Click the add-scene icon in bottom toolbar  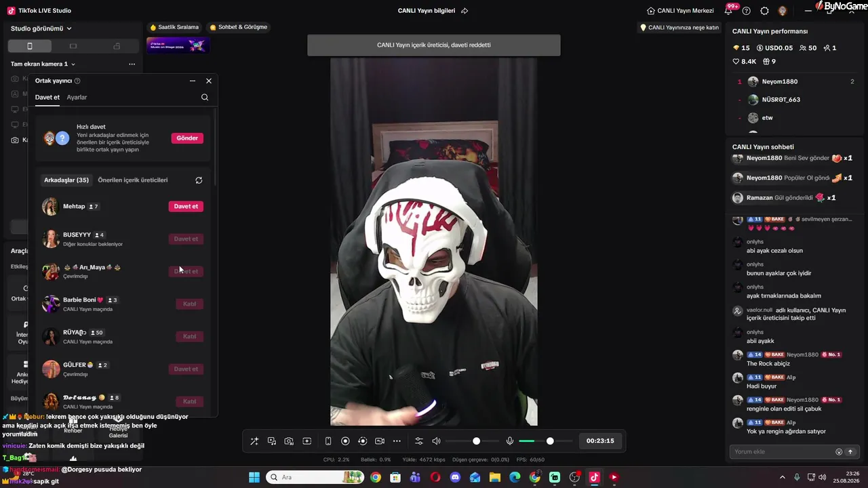[307, 441]
